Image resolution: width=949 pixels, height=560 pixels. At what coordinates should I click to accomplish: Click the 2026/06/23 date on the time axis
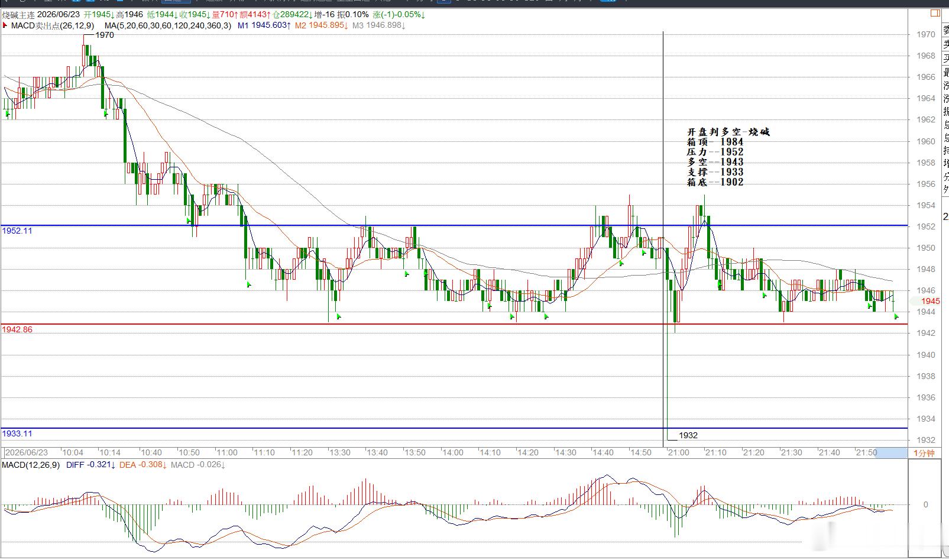point(26,452)
